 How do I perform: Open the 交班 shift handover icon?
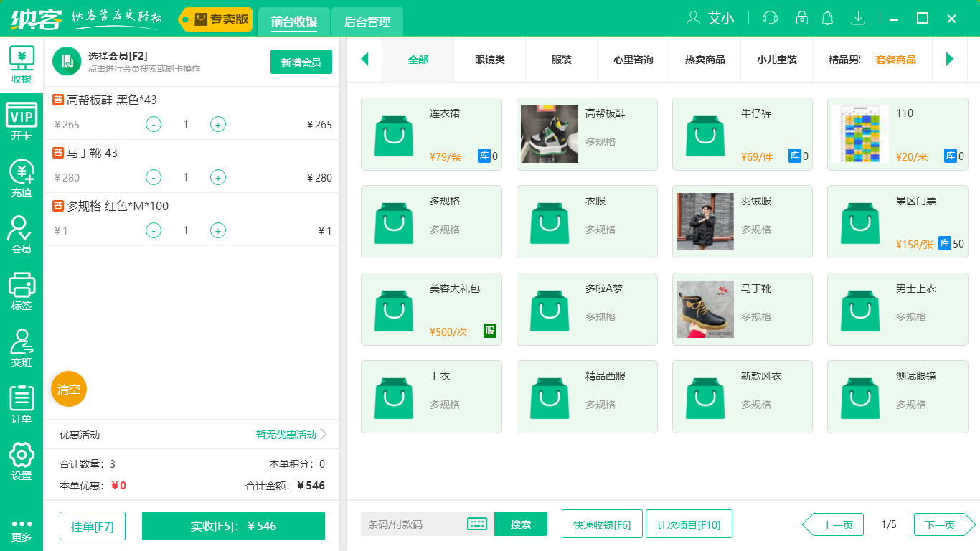22,347
